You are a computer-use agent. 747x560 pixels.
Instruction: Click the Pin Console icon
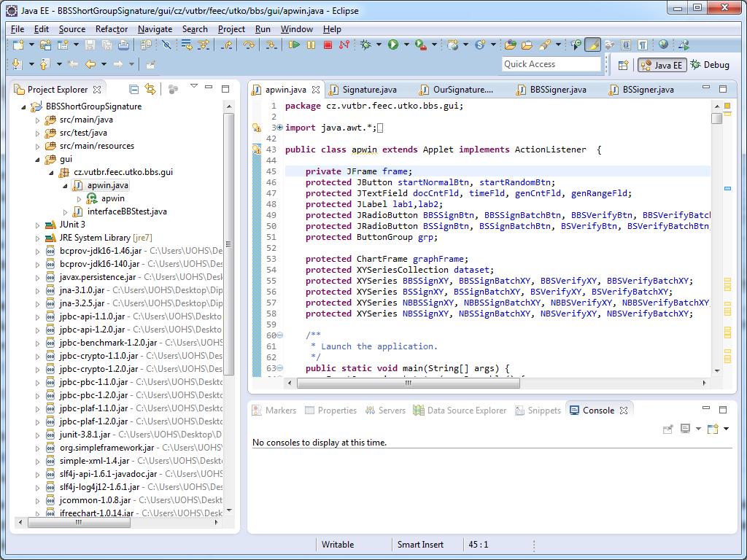tap(668, 429)
